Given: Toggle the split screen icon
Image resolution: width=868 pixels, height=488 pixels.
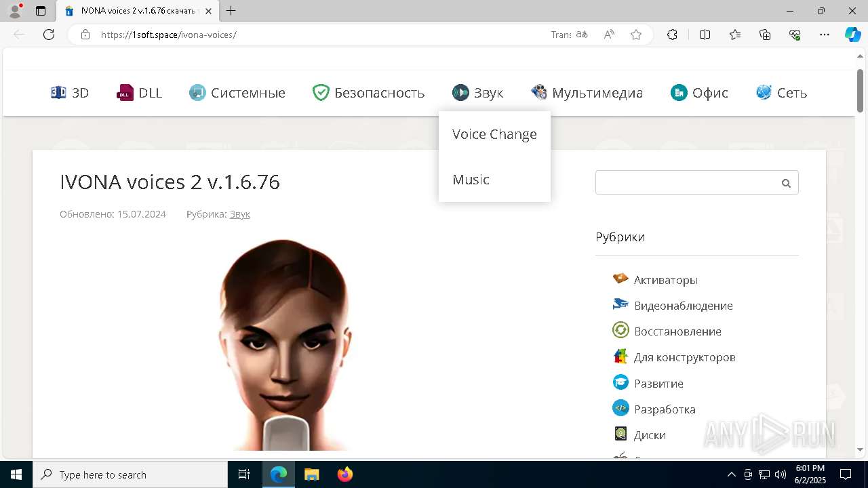Looking at the screenshot, I should coord(705,35).
